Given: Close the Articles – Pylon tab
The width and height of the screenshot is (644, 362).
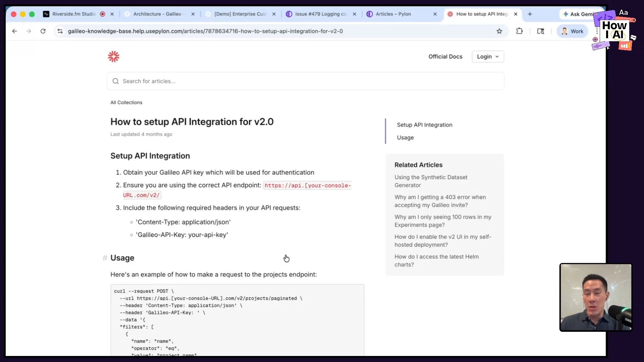Looking at the screenshot, I should 435,14.
